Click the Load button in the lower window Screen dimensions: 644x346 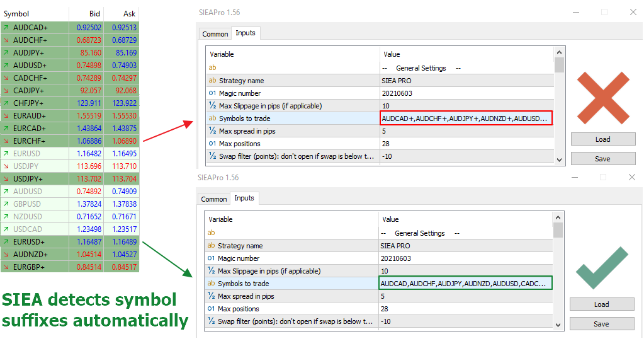coord(602,304)
